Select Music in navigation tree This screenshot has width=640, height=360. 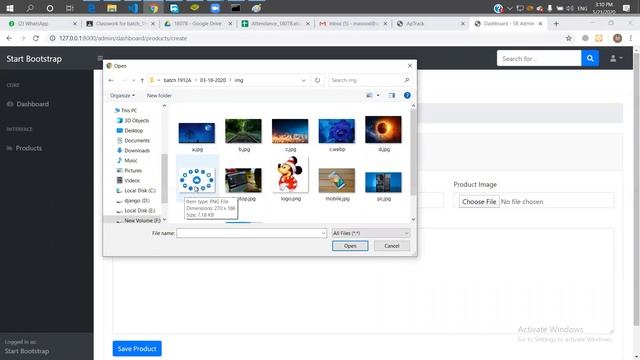pos(131,161)
